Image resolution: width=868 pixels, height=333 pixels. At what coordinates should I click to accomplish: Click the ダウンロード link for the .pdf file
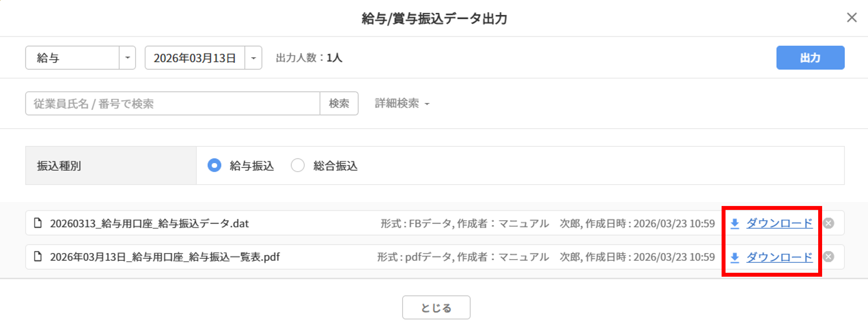tap(779, 257)
